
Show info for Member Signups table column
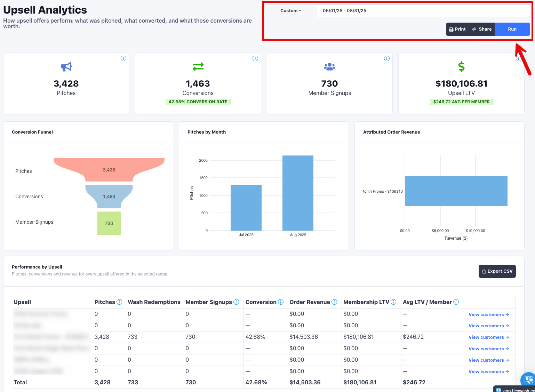coord(236,302)
